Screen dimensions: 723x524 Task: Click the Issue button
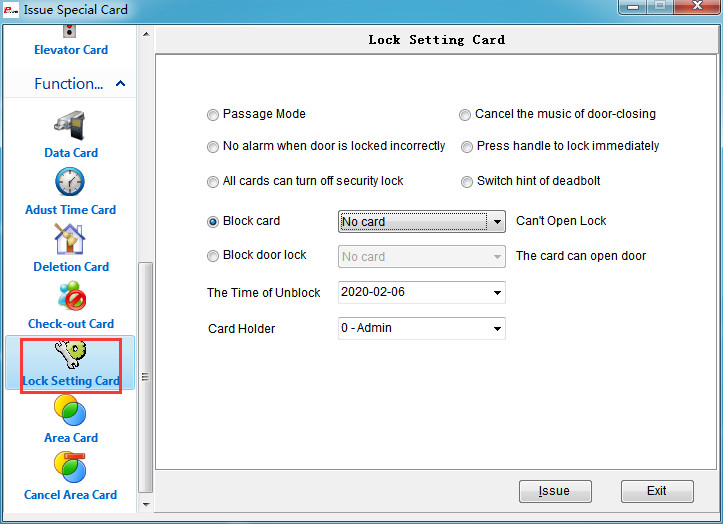pyautogui.click(x=555, y=491)
